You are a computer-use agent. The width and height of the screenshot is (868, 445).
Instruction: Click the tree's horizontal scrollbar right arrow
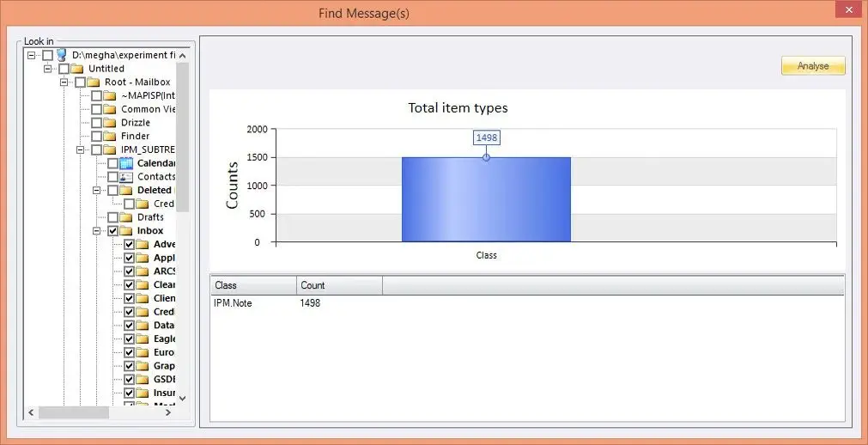pos(182,413)
